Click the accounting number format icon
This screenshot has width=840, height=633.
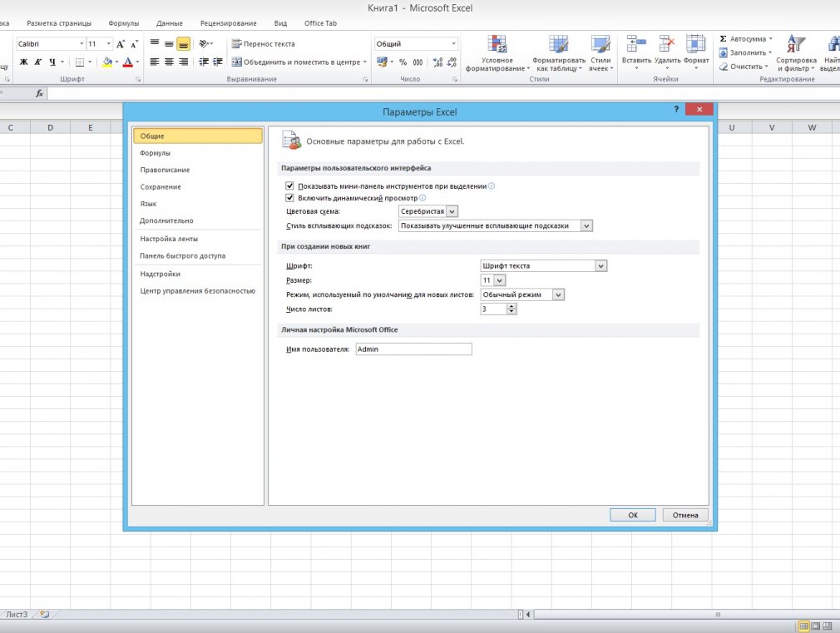click(382, 62)
